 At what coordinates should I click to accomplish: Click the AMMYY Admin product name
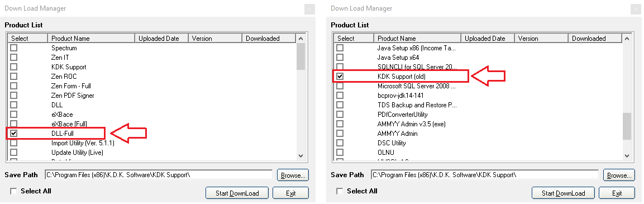(398, 133)
